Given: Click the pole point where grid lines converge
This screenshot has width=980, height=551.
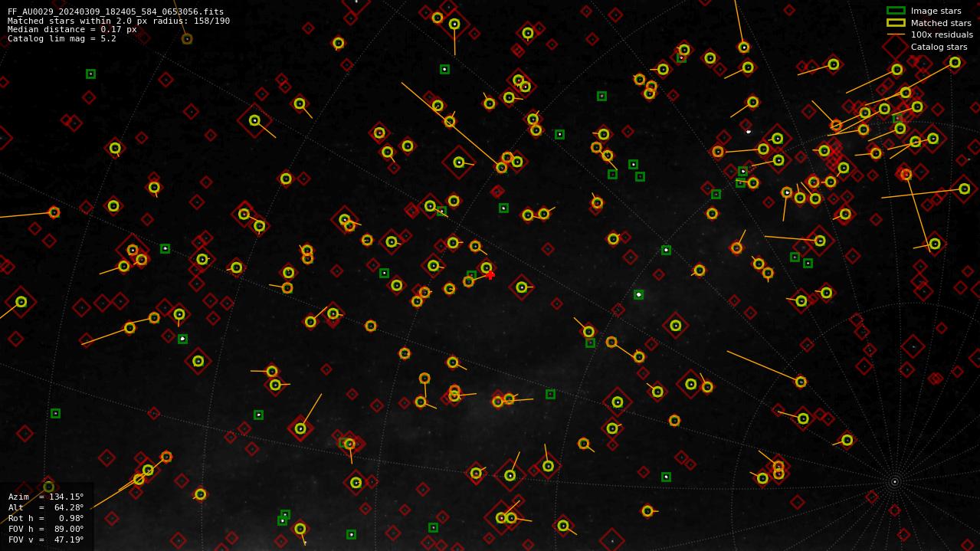Looking at the screenshot, I should pyautogui.click(x=894, y=482).
